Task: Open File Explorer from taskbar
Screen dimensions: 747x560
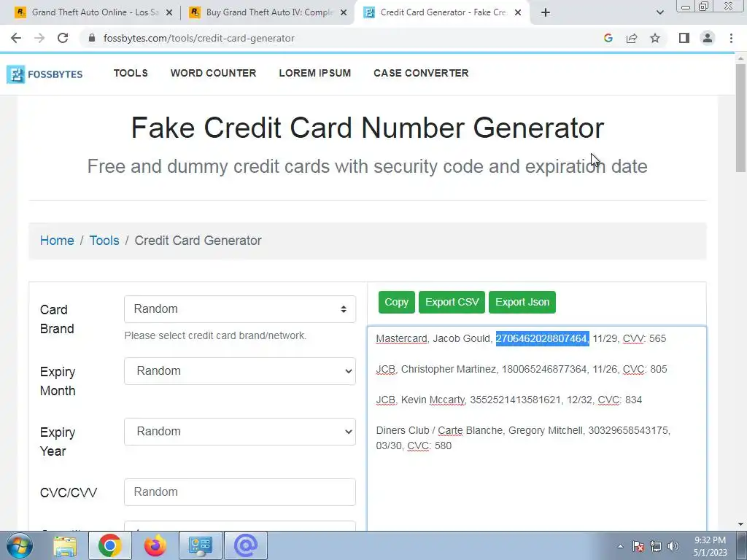Action: 65,545
